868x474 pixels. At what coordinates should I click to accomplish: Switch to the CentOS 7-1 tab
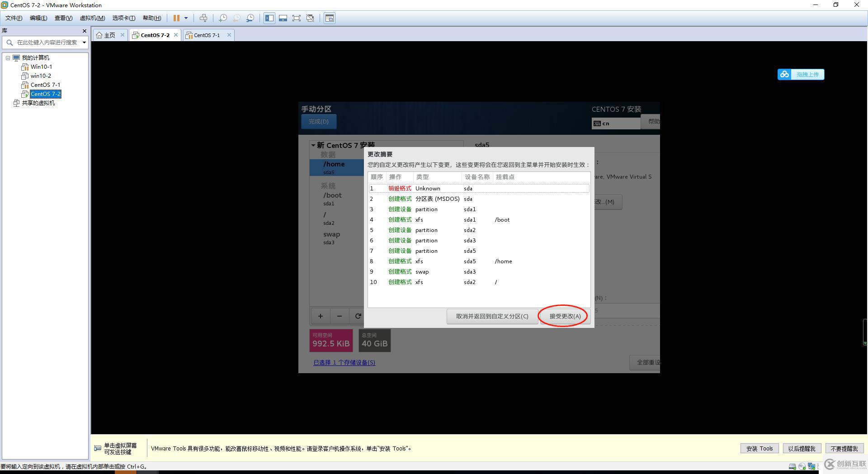pos(207,35)
